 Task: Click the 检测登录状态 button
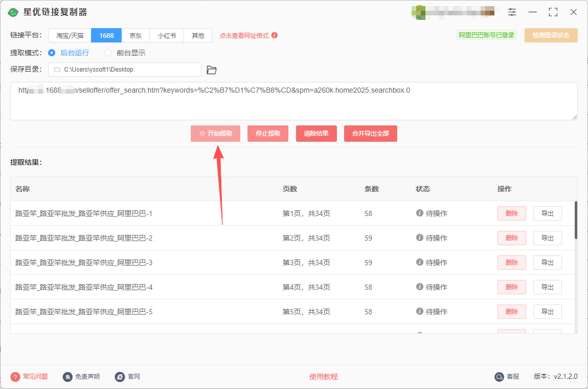coord(551,35)
